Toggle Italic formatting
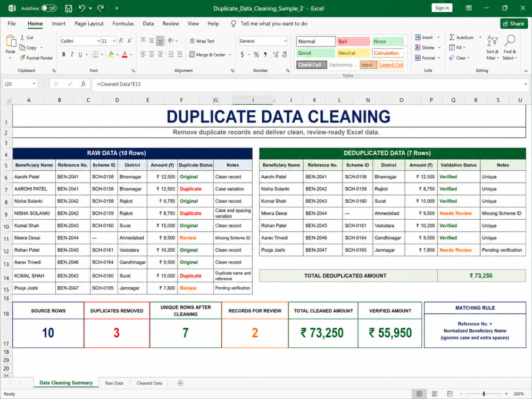Screen dimensions: 532x399 [72, 54]
